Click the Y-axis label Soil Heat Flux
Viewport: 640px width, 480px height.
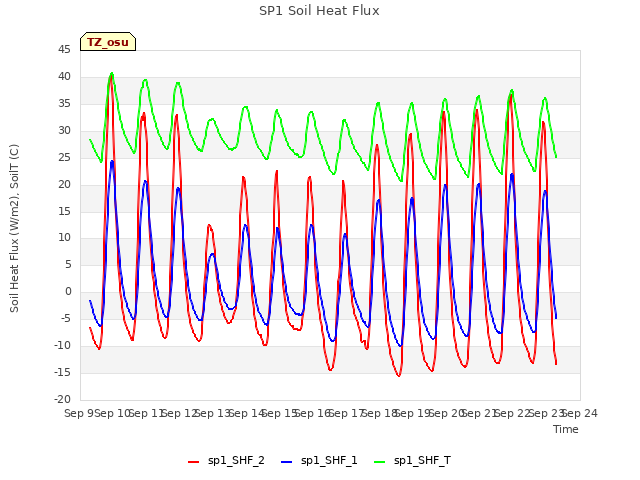[x=14, y=228]
